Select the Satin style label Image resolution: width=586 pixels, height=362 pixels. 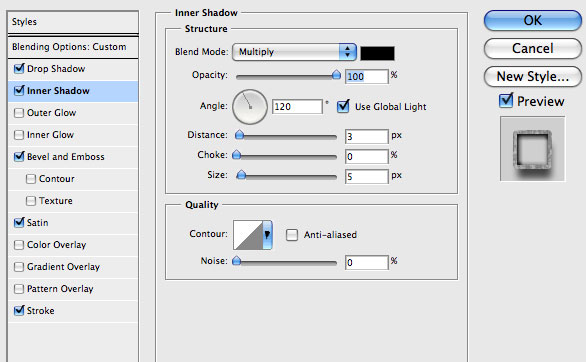(x=37, y=223)
